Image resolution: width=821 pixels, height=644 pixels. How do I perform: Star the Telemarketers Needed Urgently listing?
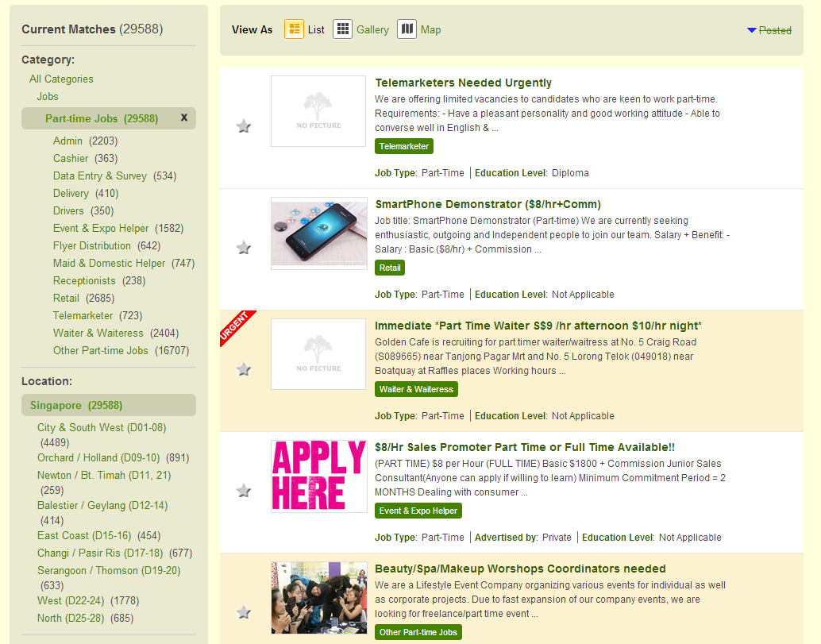pos(244,126)
